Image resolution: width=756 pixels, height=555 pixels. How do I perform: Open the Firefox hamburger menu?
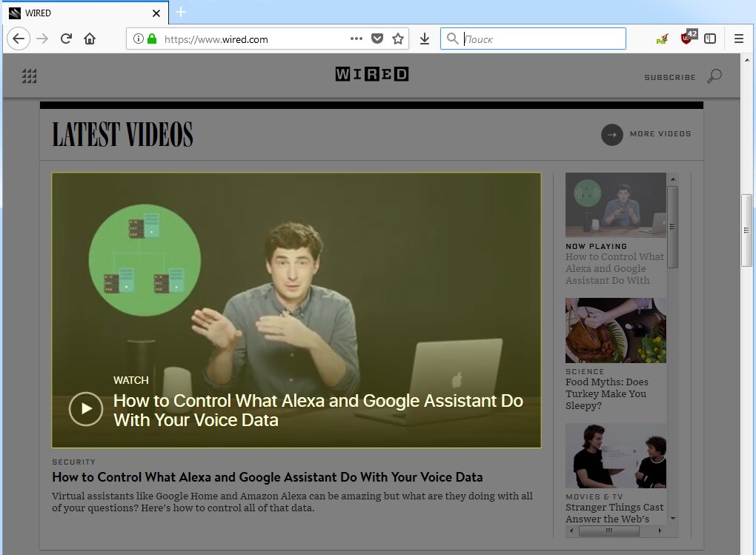pos(739,39)
